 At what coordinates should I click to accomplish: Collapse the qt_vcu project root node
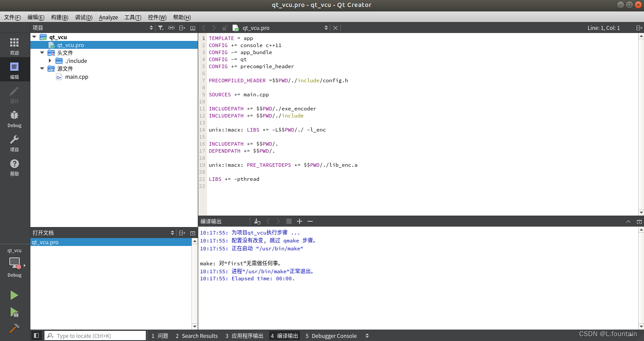[34, 37]
